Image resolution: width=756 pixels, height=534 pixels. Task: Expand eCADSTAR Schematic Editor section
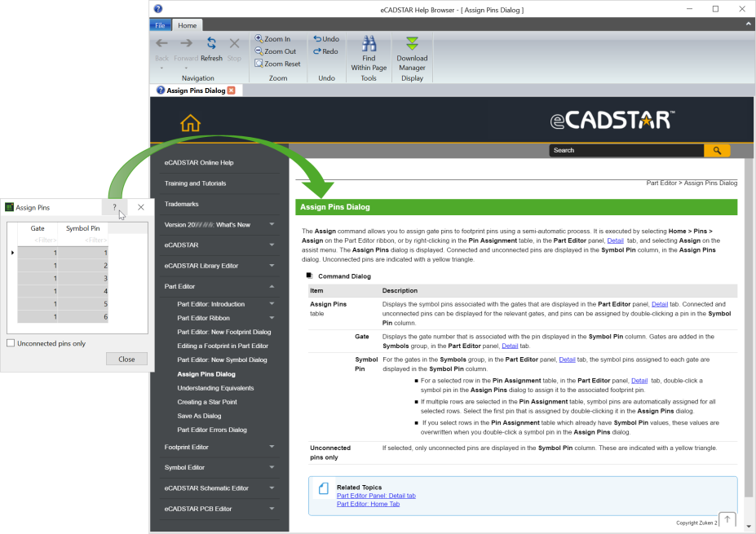272,488
